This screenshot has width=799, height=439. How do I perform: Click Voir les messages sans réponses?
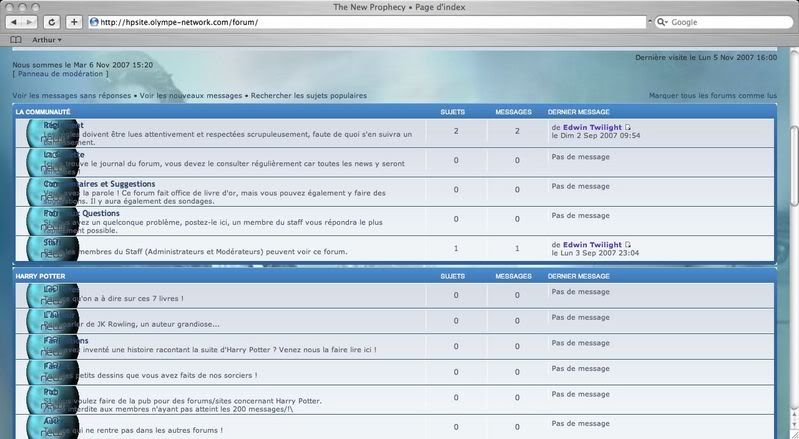click(x=71, y=96)
